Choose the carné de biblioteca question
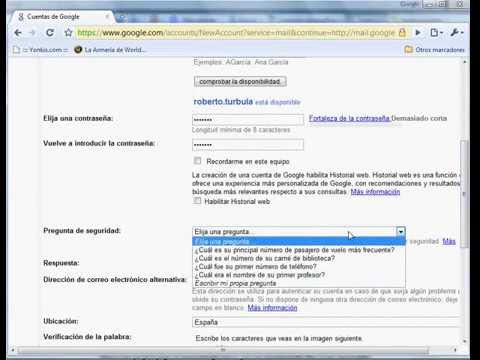This screenshot has height=360, width=480. [299, 258]
